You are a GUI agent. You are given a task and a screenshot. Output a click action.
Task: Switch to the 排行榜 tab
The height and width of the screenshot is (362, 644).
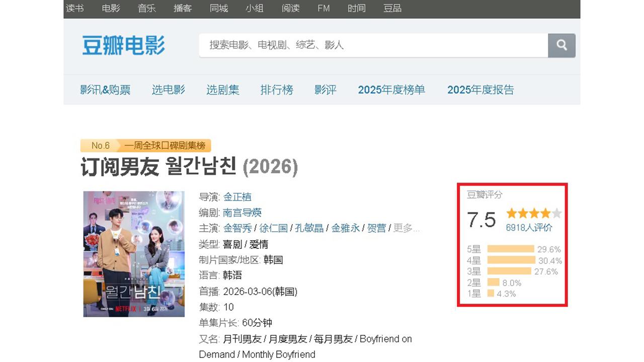point(277,90)
